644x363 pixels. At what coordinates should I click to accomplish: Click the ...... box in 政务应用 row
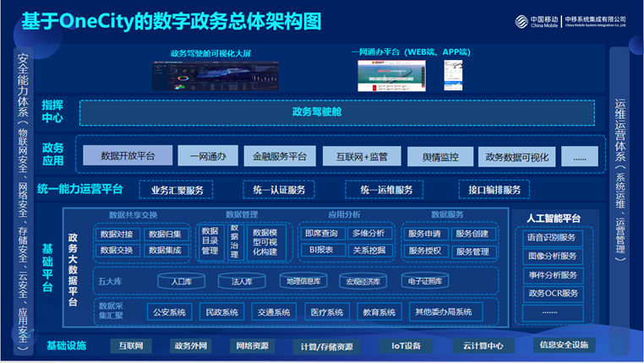click(580, 157)
